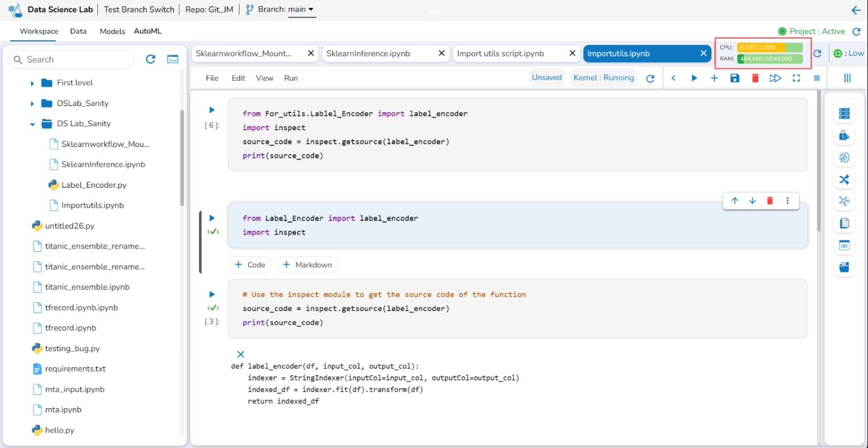Screen dimensions: 868x448
Task: Move the selected cell up
Action: click(x=735, y=201)
